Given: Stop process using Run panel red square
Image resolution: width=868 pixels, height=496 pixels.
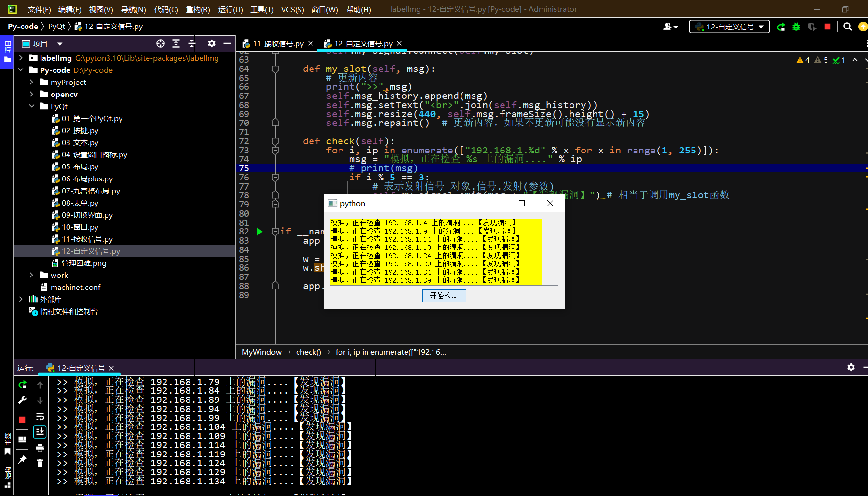Looking at the screenshot, I should 22,420.
